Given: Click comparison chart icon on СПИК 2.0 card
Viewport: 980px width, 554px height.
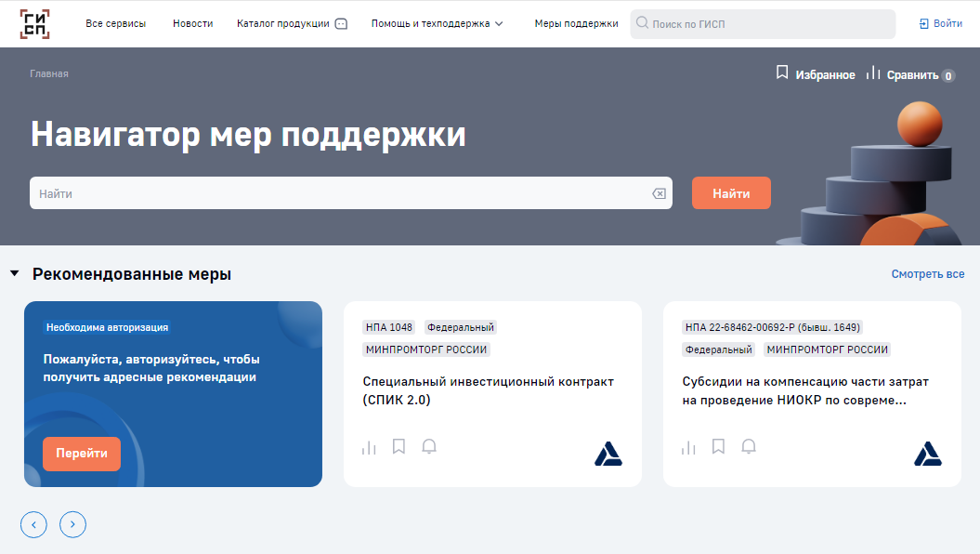Looking at the screenshot, I should [x=368, y=446].
